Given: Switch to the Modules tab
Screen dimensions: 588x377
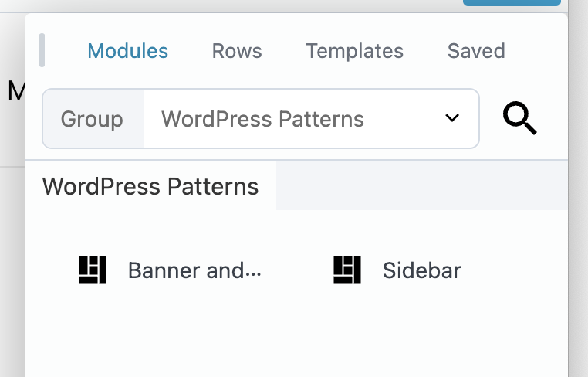Looking at the screenshot, I should click(x=128, y=51).
